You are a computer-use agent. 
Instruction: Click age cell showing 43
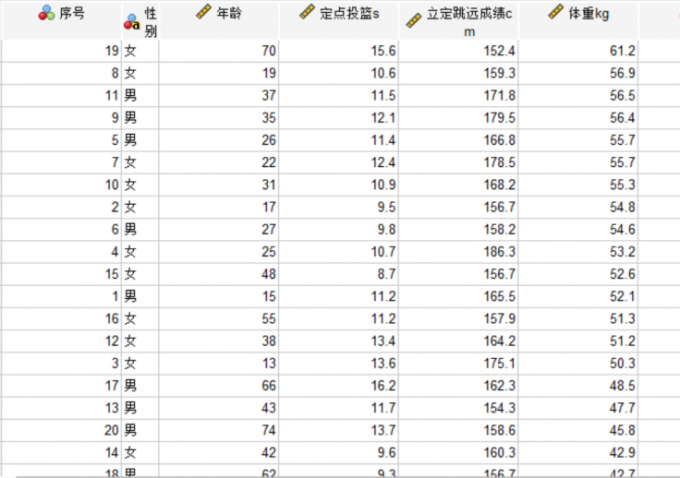click(219, 409)
